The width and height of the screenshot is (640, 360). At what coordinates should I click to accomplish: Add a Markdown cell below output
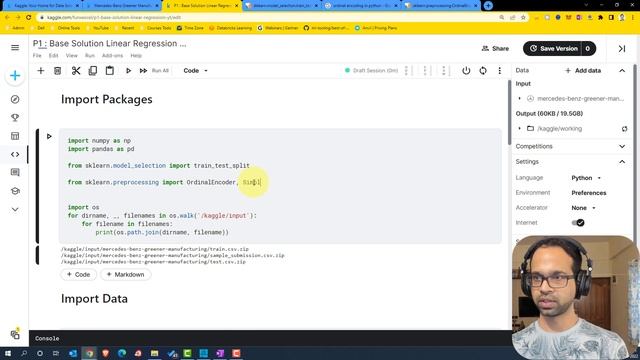pyautogui.click(x=126, y=275)
